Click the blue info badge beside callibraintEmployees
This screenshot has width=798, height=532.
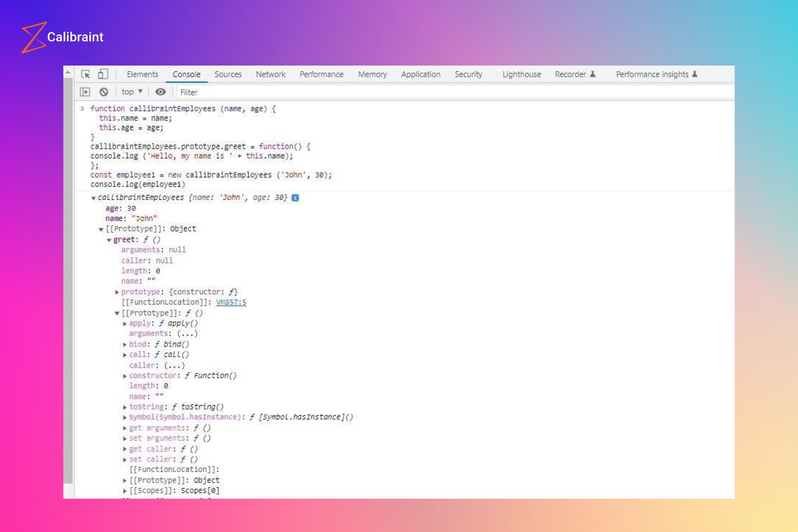coord(295,198)
